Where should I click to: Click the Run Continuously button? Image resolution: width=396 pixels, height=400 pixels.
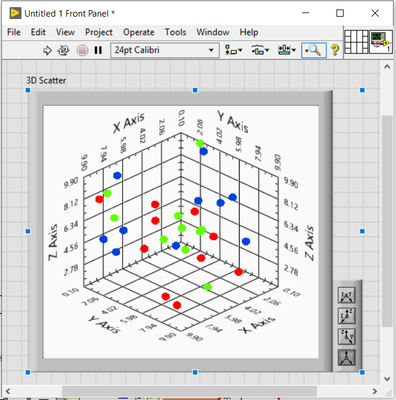tap(63, 51)
